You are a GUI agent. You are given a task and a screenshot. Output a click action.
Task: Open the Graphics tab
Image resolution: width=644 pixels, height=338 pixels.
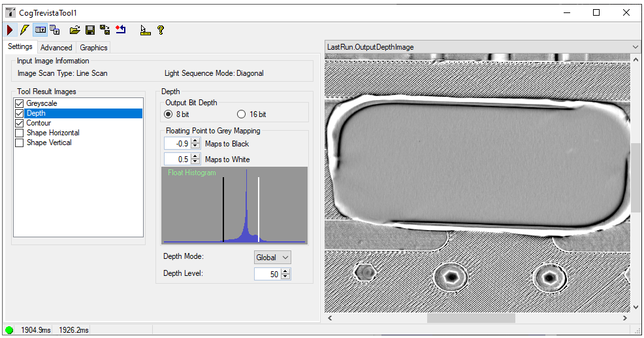click(x=93, y=48)
